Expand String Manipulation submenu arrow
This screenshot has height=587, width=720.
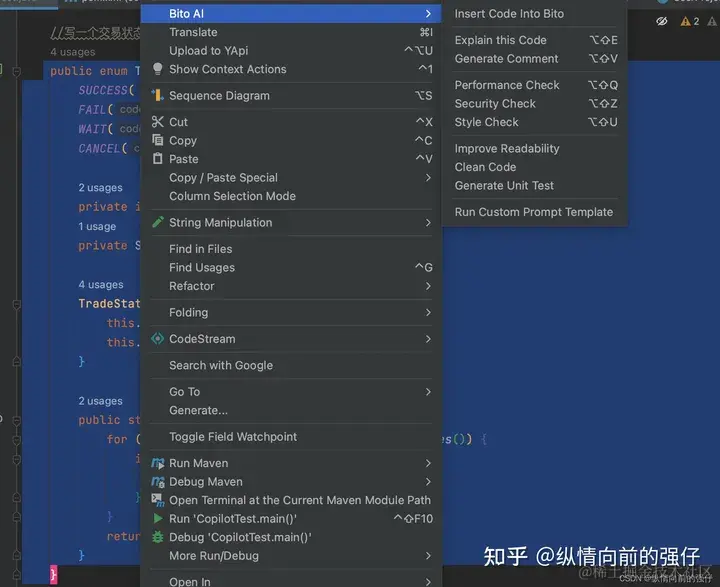428,222
